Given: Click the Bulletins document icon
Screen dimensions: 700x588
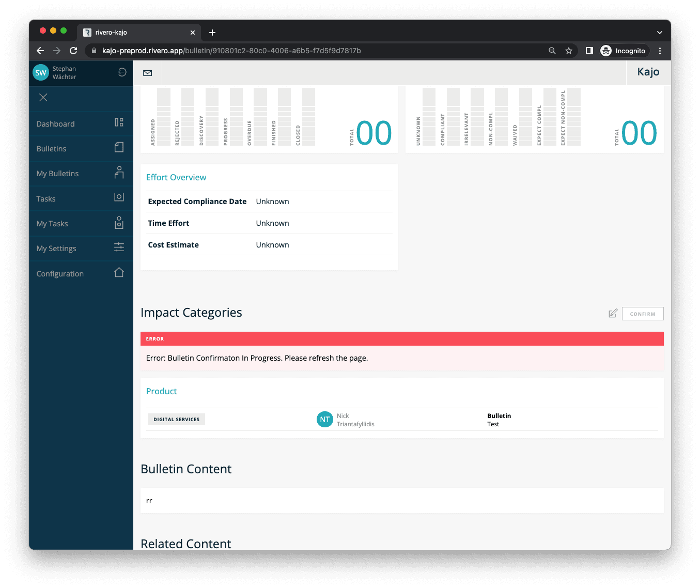Looking at the screenshot, I should tap(119, 147).
